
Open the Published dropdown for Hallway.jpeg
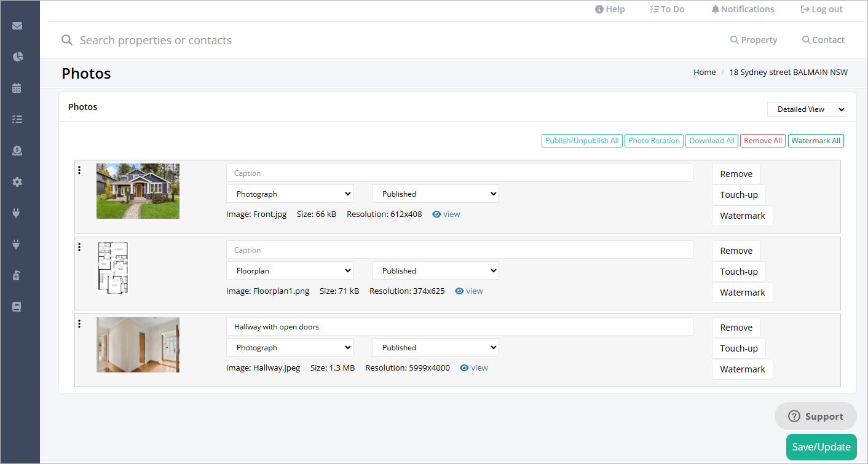coord(435,348)
